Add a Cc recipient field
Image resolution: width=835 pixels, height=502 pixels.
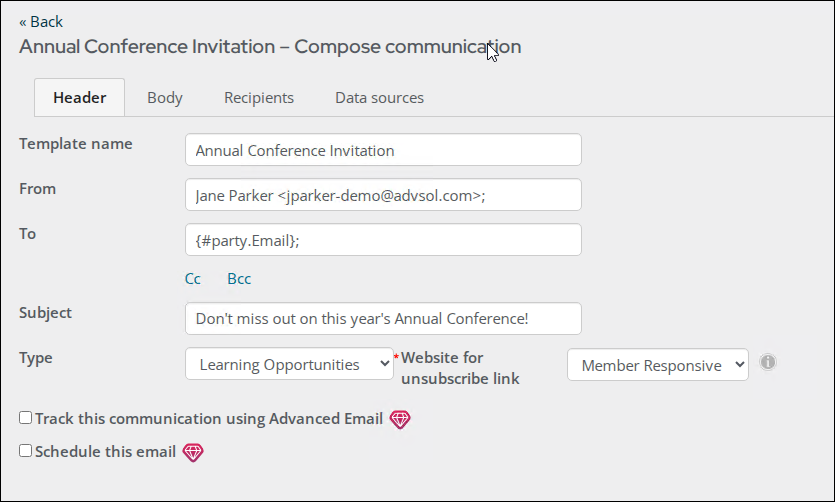193,279
